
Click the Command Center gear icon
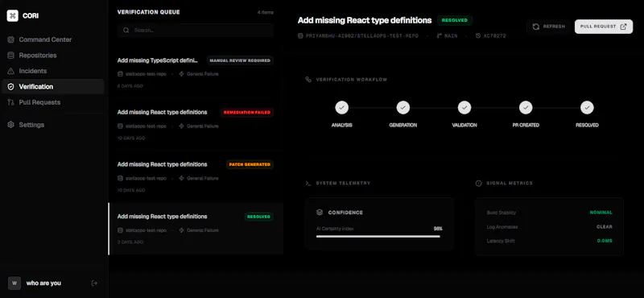pos(10,40)
